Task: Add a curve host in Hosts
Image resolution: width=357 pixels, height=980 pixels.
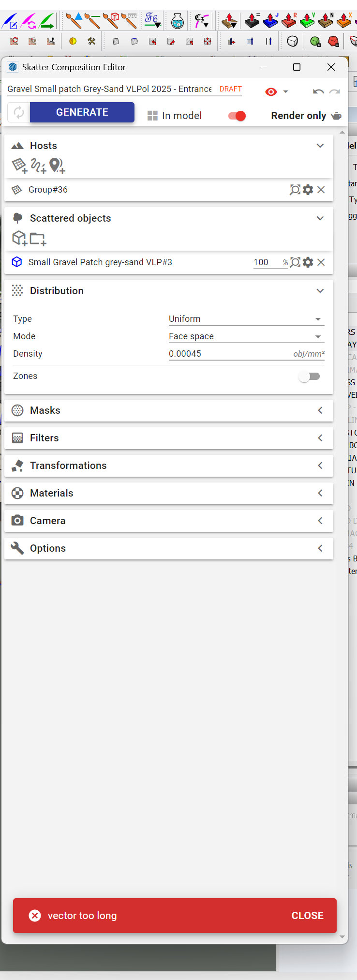Action: [38, 166]
